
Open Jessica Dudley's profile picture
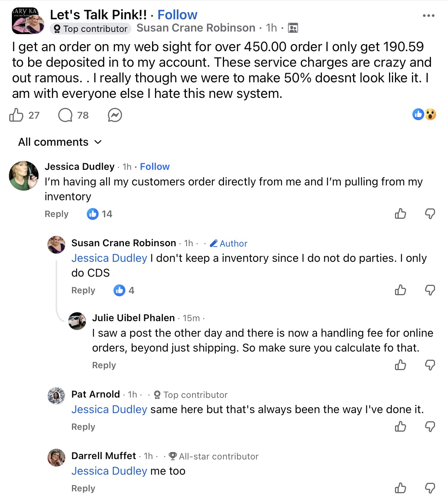[x=24, y=176]
